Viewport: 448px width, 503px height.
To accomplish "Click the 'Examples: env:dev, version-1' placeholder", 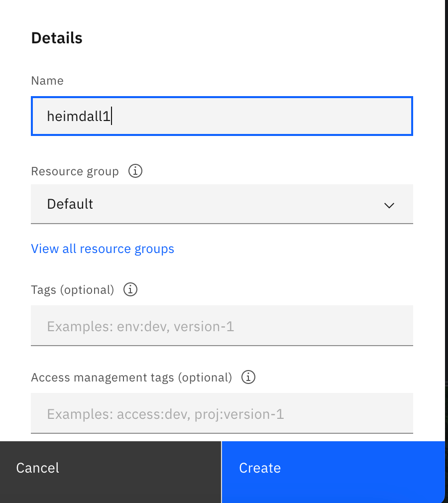I will click(140, 327).
